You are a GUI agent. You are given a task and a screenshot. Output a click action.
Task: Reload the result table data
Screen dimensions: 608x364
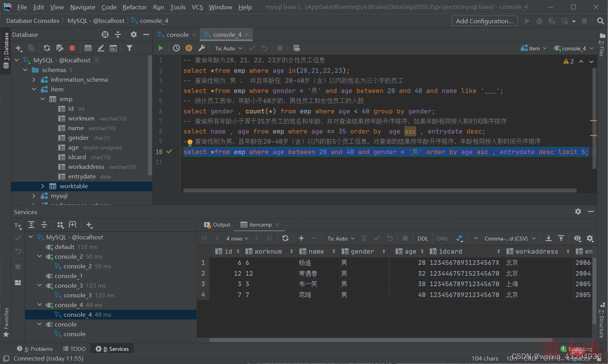click(285, 239)
